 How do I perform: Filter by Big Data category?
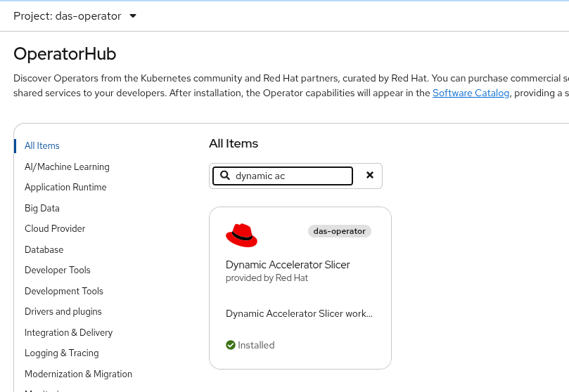click(x=42, y=208)
